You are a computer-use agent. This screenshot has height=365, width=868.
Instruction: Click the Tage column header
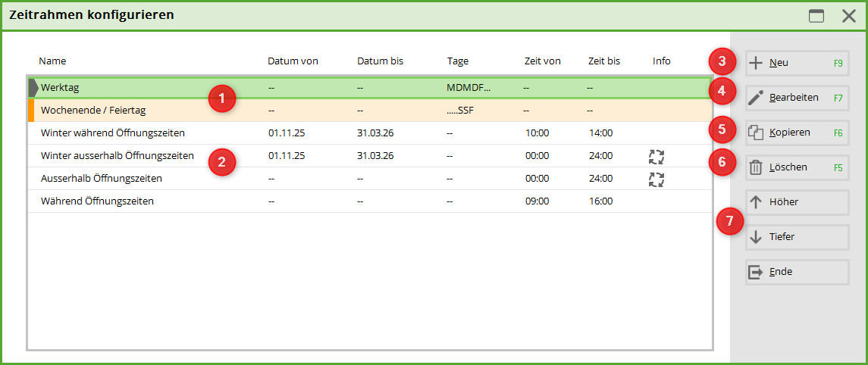458,61
